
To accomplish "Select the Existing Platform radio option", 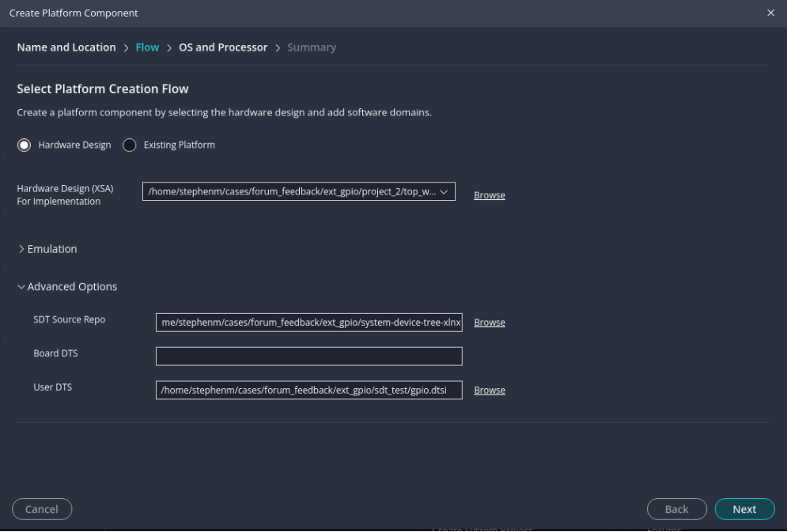I will point(130,145).
